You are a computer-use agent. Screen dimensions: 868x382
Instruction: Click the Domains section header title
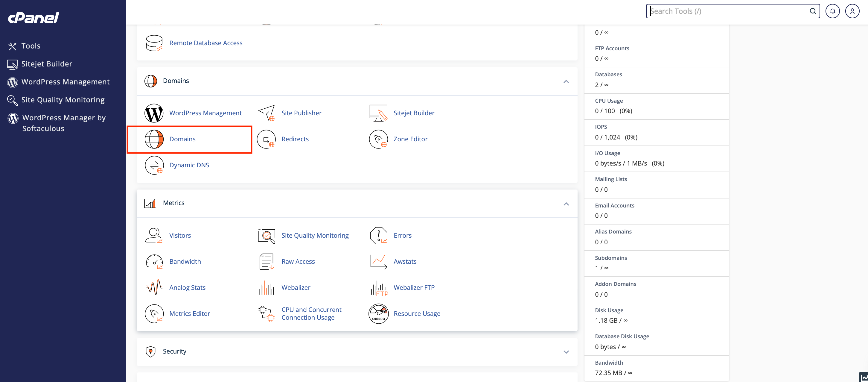176,81
